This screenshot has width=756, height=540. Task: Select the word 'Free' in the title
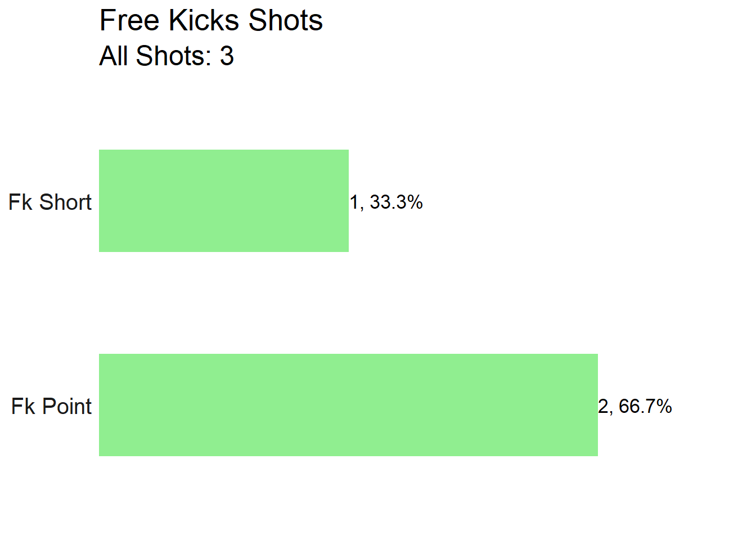tap(129, 21)
